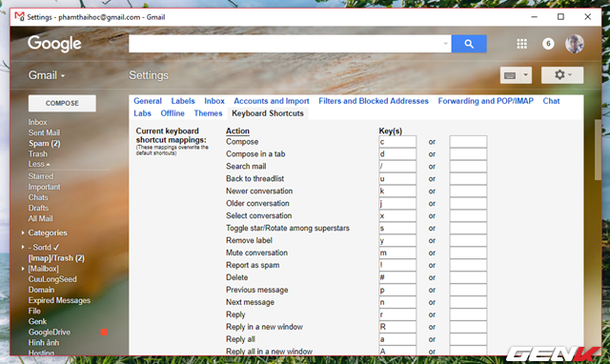This screenshot has height=364, width=610.
Task: Click the keyboard input tools icon
Action: tap(510, 75)
